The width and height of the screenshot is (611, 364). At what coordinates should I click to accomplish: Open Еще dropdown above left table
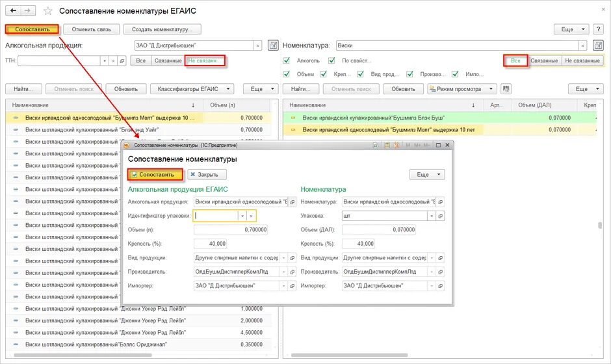261,89
